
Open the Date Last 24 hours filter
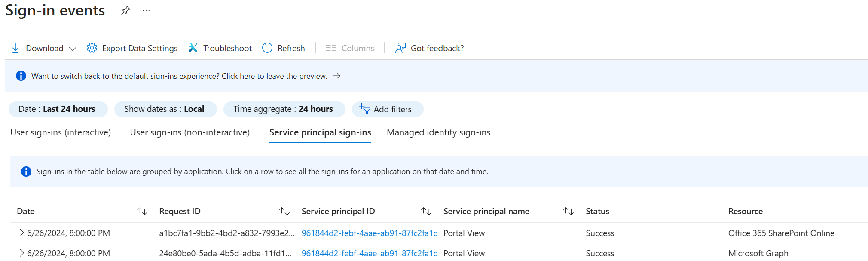(x=58, y=109)
